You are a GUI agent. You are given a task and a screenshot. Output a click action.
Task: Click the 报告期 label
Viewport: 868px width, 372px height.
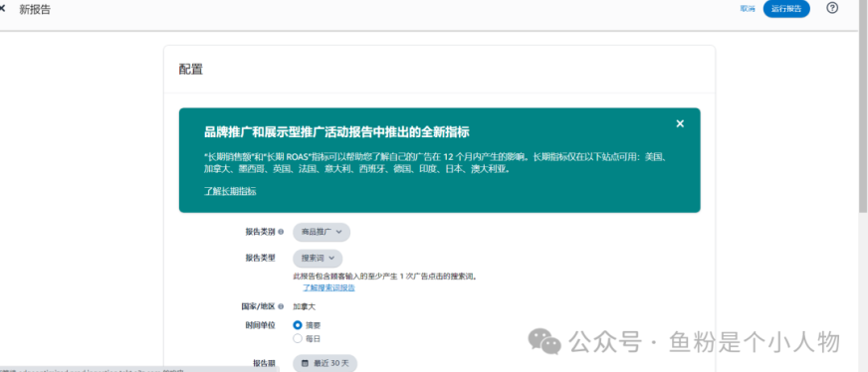click(265, 363)
